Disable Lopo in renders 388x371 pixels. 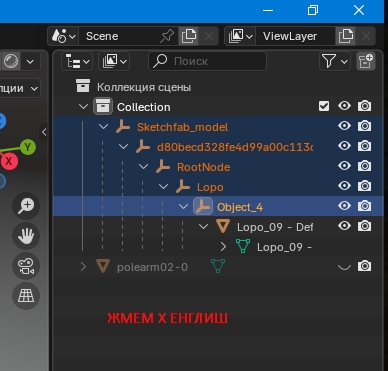click(365, 186)
